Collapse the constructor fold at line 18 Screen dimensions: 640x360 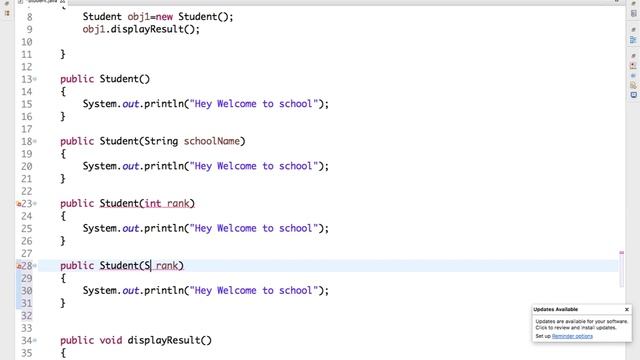(x=35, y=141)
